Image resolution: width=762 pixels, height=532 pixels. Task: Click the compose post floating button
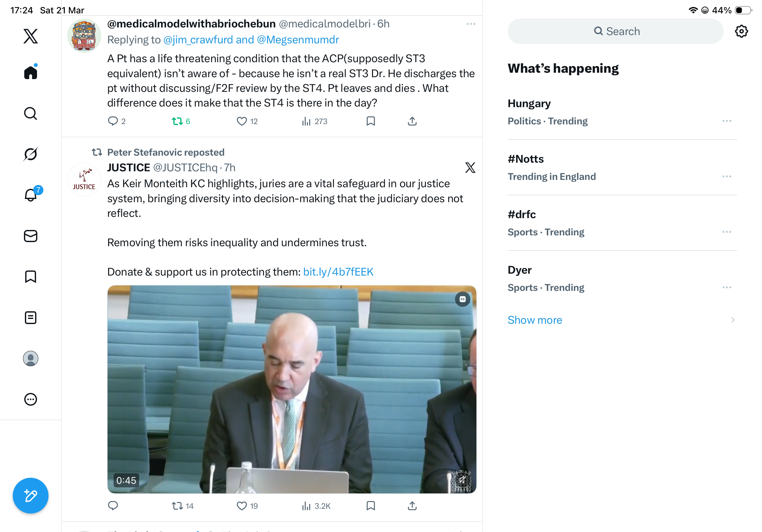click(x=31, y=496)
